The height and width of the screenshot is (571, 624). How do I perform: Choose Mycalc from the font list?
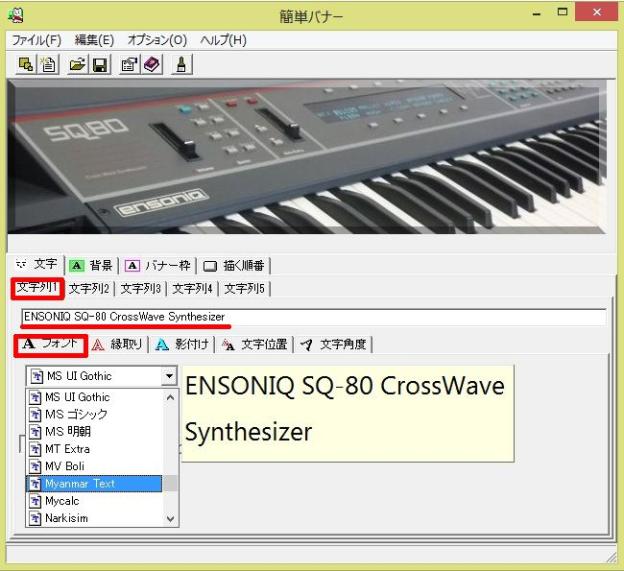tap(94, 501)
